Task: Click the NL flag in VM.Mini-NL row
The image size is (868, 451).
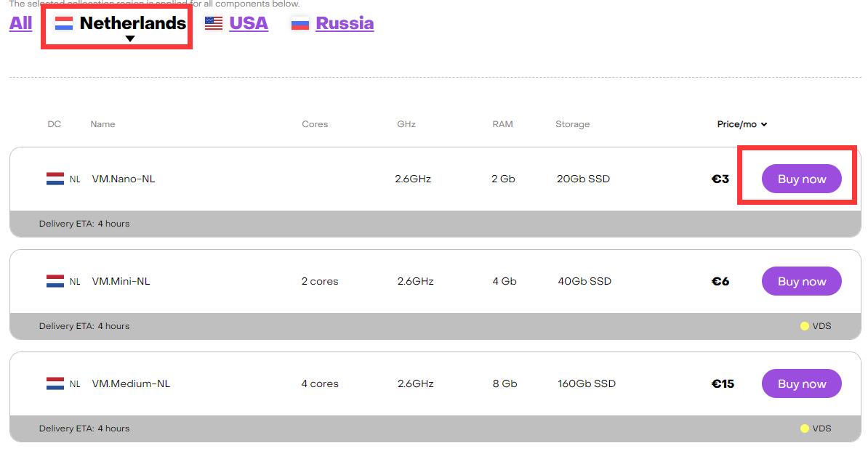Action: pyautogui.click(x=55, y=281)
